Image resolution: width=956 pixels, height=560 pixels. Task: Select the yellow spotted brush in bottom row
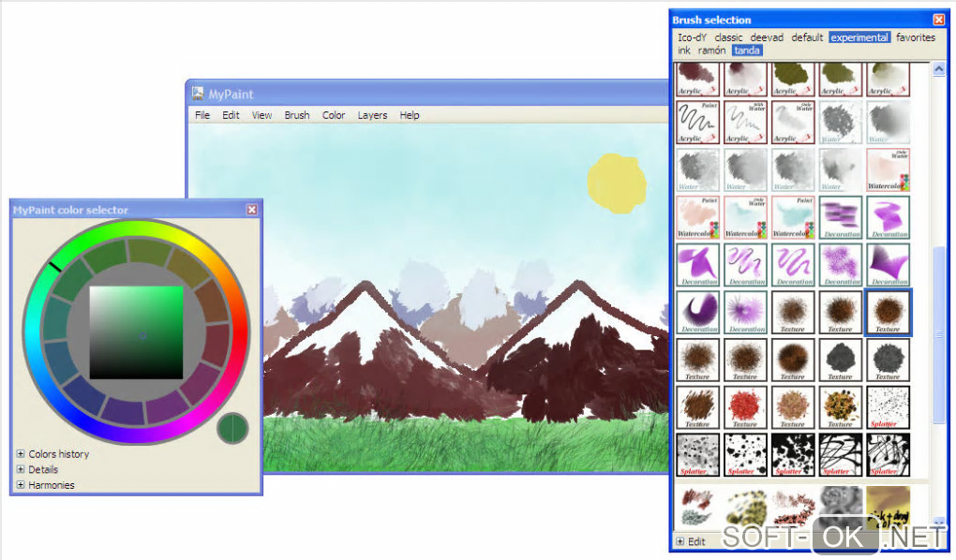(745, 507)
